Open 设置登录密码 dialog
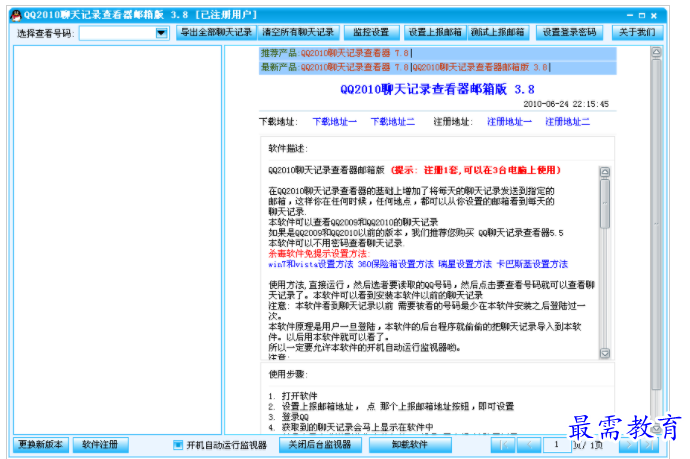Viewport: 690px width, 459px height. [x=569, y=32]
